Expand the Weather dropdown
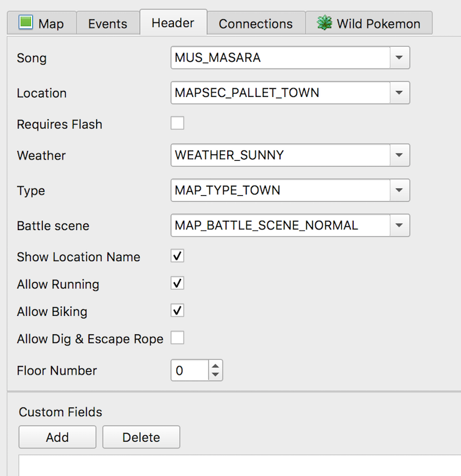 coord(399,156)
